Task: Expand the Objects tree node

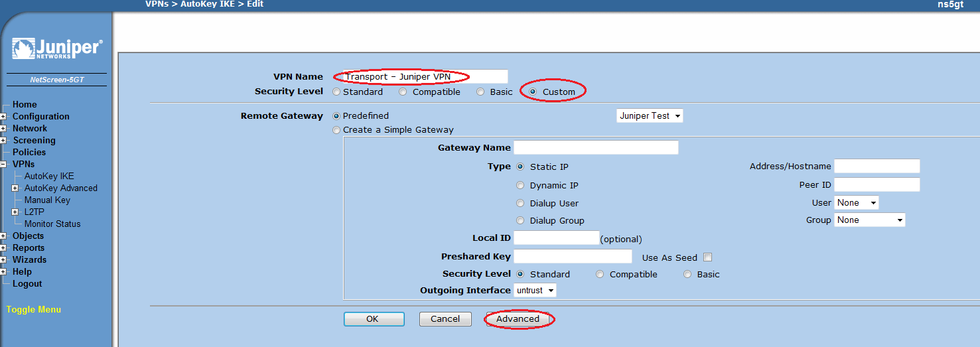Action: coord(3,236)
